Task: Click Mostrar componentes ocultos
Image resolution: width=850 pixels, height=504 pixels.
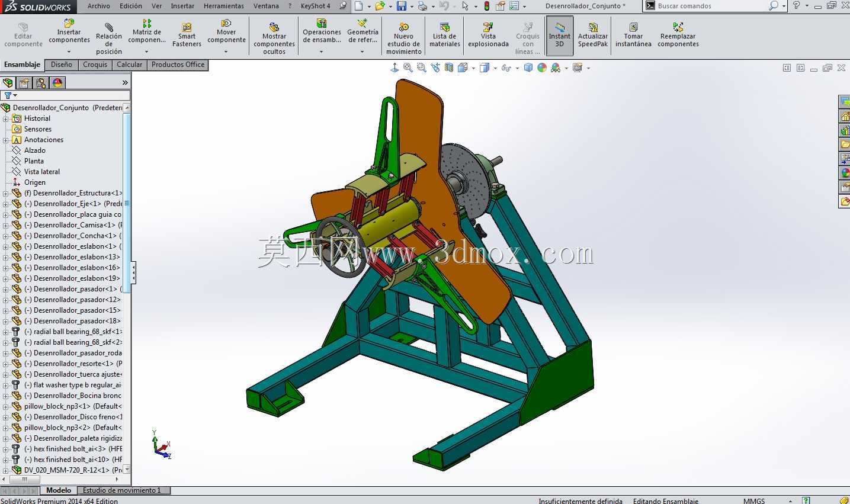Action: point(274,38)
